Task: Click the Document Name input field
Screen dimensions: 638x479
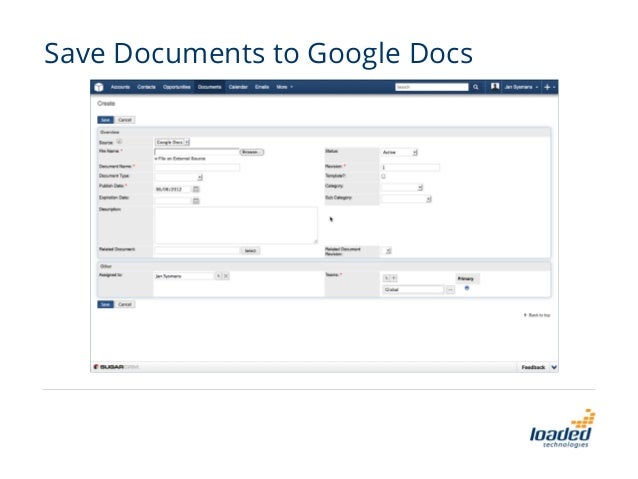Action: (197, 167)
